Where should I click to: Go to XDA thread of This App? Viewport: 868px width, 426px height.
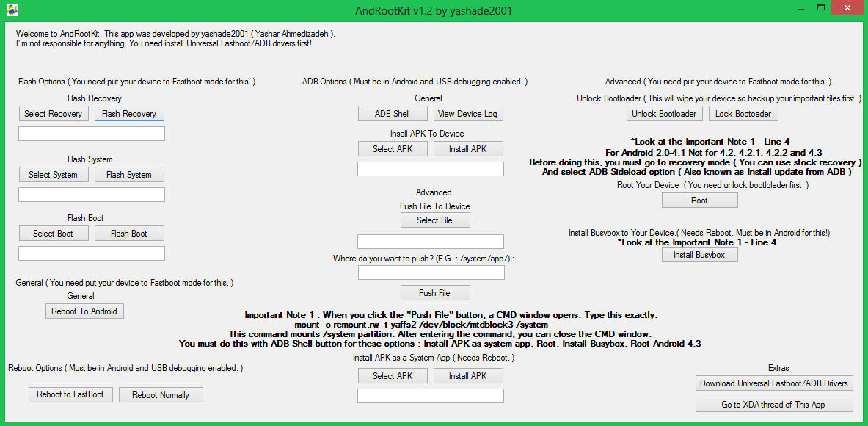pyautogui.click(x=774, y=405)
